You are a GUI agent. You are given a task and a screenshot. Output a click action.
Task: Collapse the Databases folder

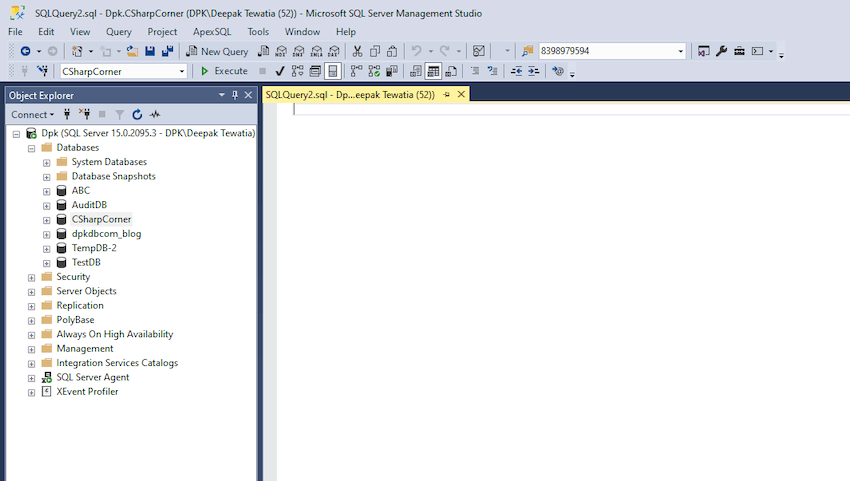point(31,148)
